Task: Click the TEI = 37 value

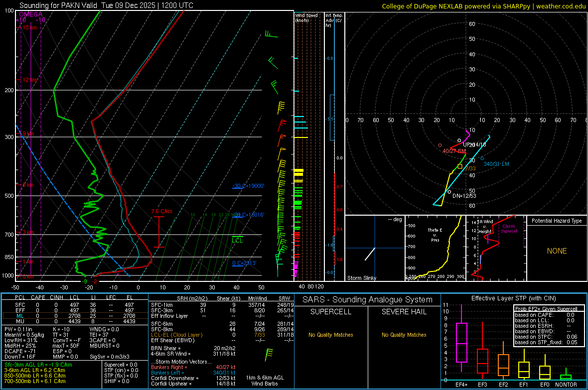Action: coord(99,335)
